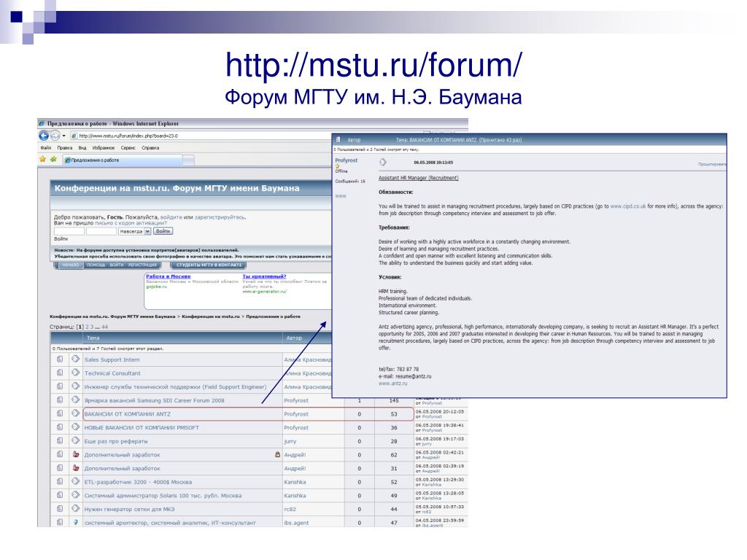Click the author ibs.agent link

coord(296,523)
